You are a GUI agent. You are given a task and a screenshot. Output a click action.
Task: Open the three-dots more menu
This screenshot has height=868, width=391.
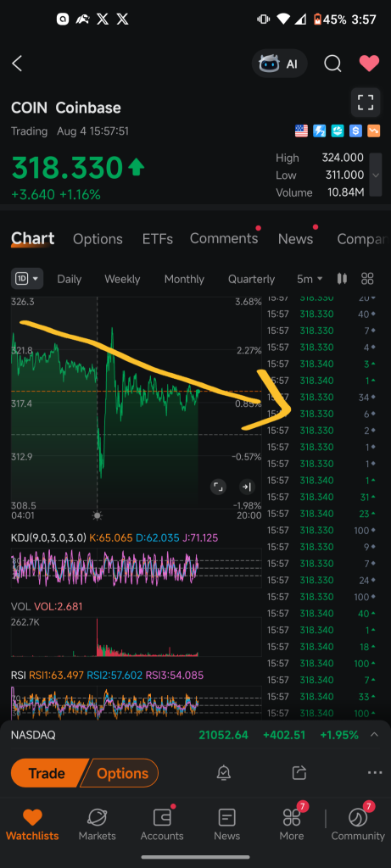[x=374, y=773]
